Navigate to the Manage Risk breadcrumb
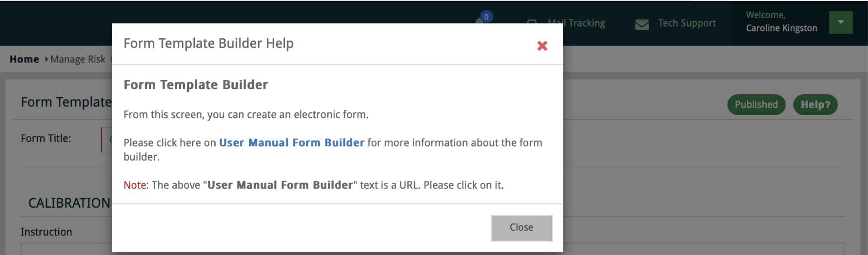Viewport: 868px width, 255px height. click(78, 59)
